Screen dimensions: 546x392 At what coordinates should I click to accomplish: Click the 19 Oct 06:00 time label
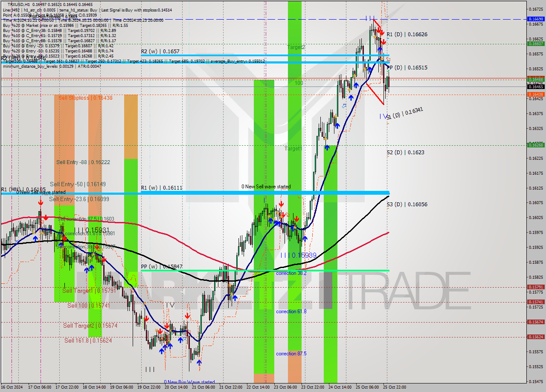point(122,387)
